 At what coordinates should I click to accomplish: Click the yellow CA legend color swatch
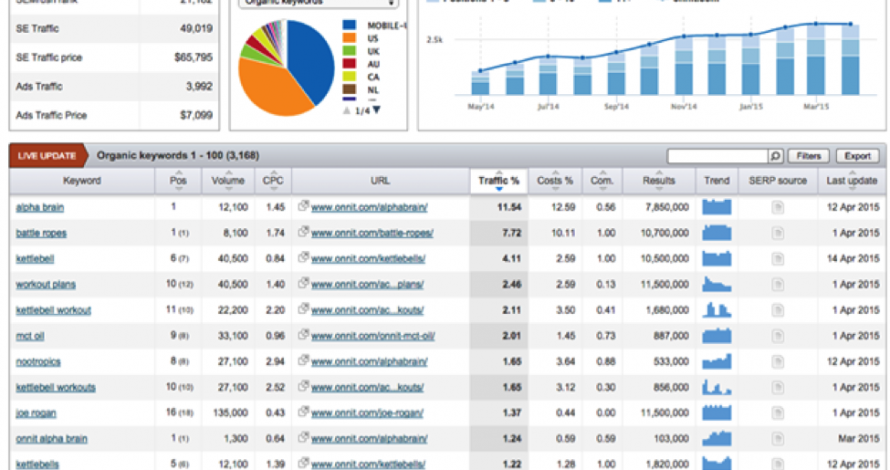[349, 77]
